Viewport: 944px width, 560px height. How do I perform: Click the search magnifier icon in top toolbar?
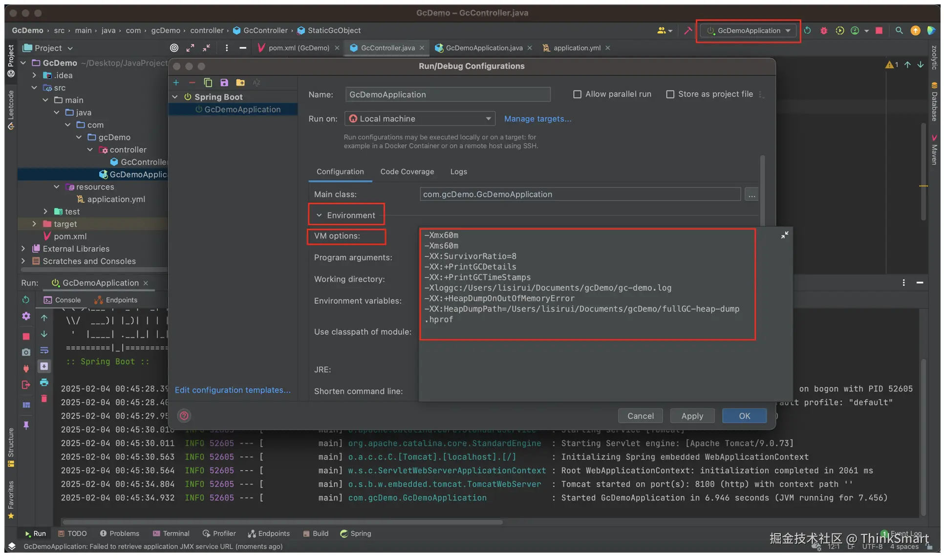[899, 30]
